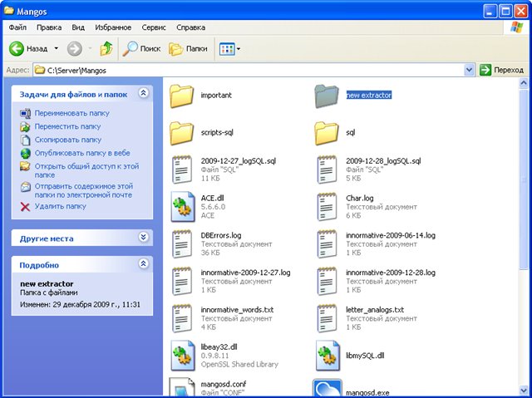Select the ACE.dll file icon
This screenshot has height=398, width=532.
click(183, 207)
